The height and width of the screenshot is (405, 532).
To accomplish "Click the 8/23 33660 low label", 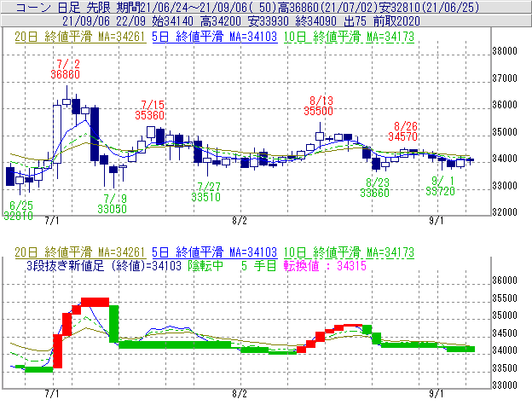I will pos(374,188).
